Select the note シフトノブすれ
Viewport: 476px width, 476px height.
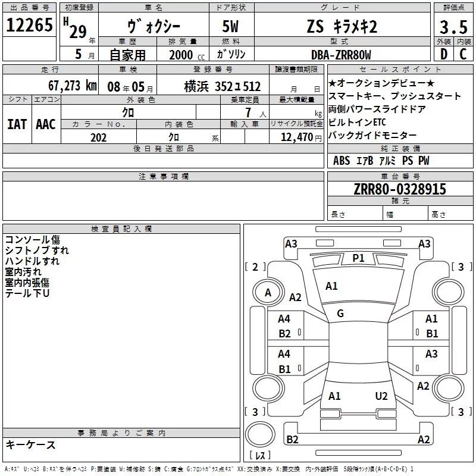[37, 250]
